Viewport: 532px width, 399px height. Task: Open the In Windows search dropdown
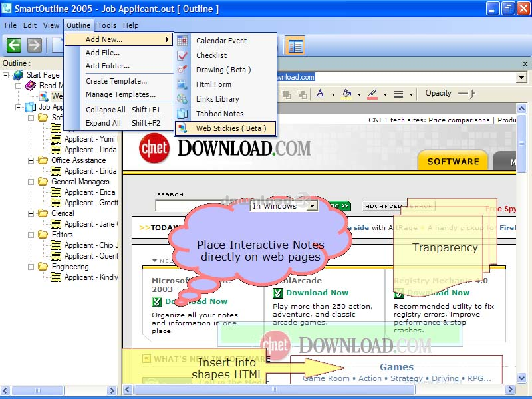[x=312, y=206]
